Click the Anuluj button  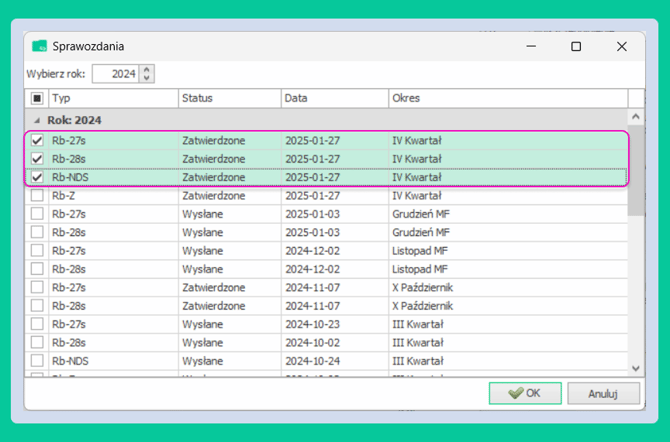click(603, 393)
